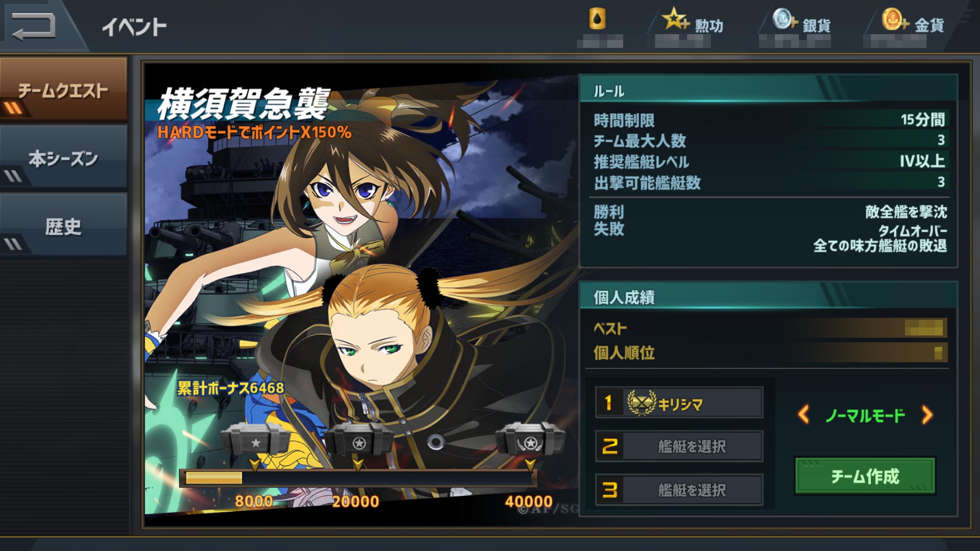
Task: Choose a ship for slot 2
Action: coord(679,446)
